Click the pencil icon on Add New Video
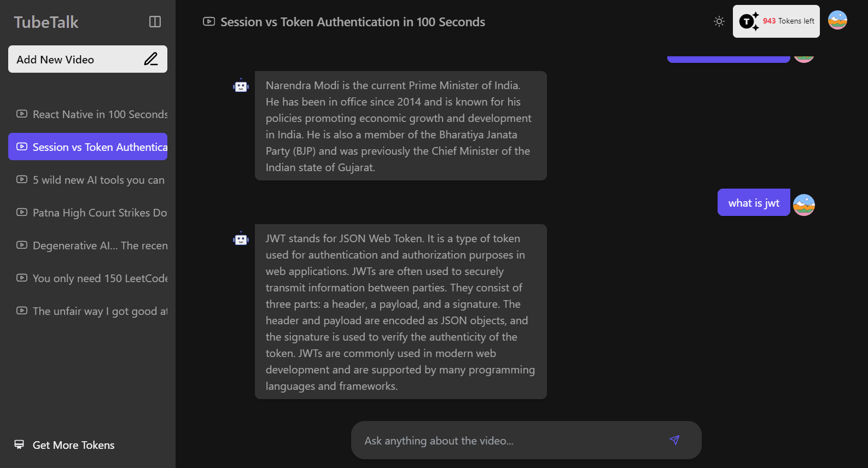The image size is (868, 468). [x=151, y=59]
